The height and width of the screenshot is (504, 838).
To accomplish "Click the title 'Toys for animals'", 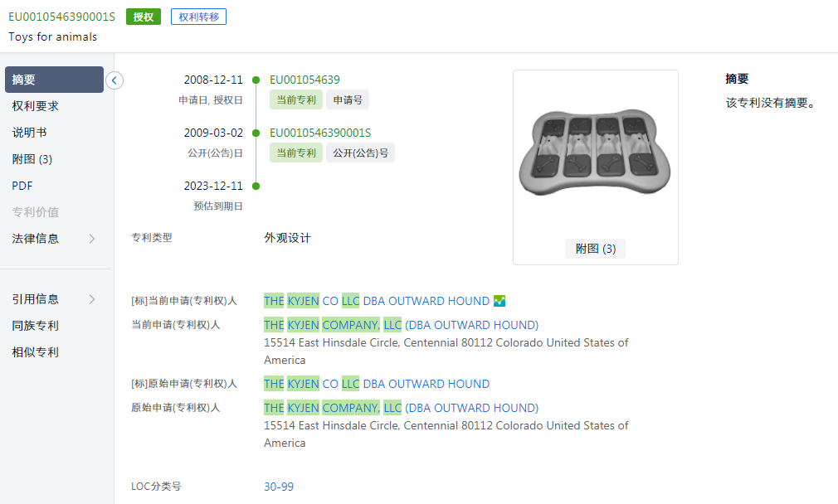I will pos(53,36).
